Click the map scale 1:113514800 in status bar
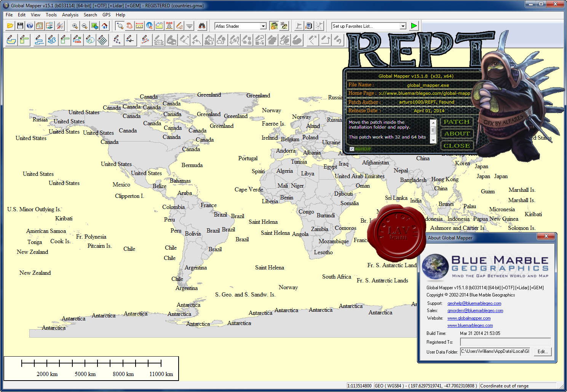The image size is (567, 392). [x=359, y=386]
